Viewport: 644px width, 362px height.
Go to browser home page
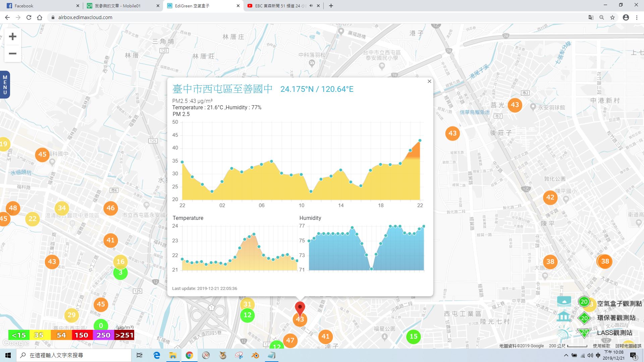pos(40,17)
